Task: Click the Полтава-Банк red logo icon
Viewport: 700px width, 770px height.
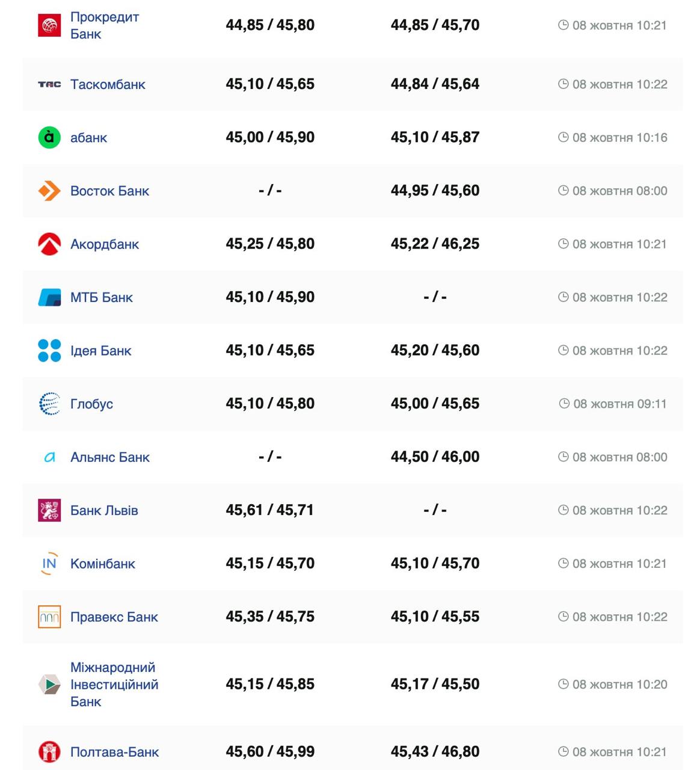Action: click(x=49, y=752)
